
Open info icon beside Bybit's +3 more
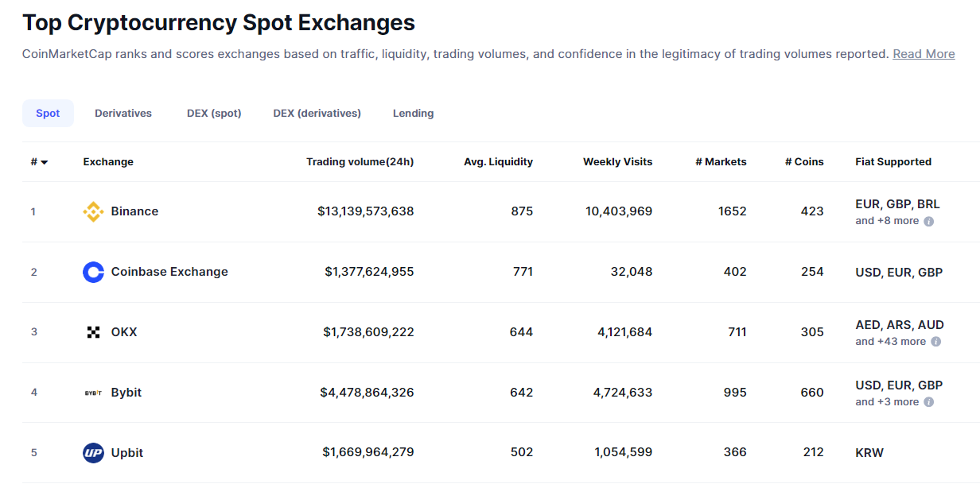928,402
